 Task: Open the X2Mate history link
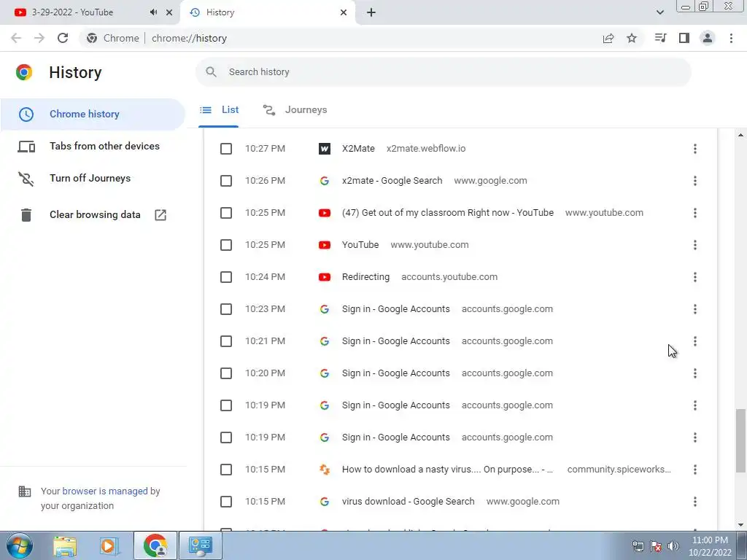(358, 149)
